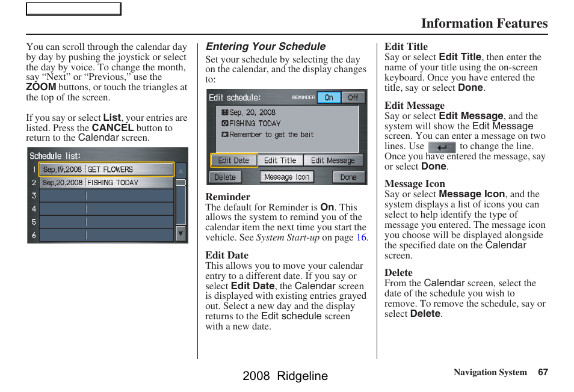Click the 'Sep. 20, 2008' date text
This screenshot has height=392, width=574.
tap(252, 112)
